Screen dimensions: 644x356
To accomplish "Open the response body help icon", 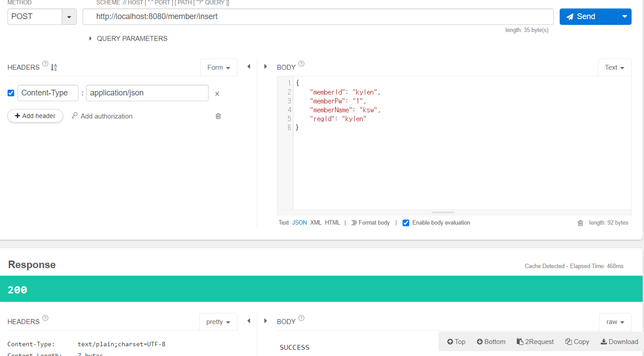I will tap(301, 318).
